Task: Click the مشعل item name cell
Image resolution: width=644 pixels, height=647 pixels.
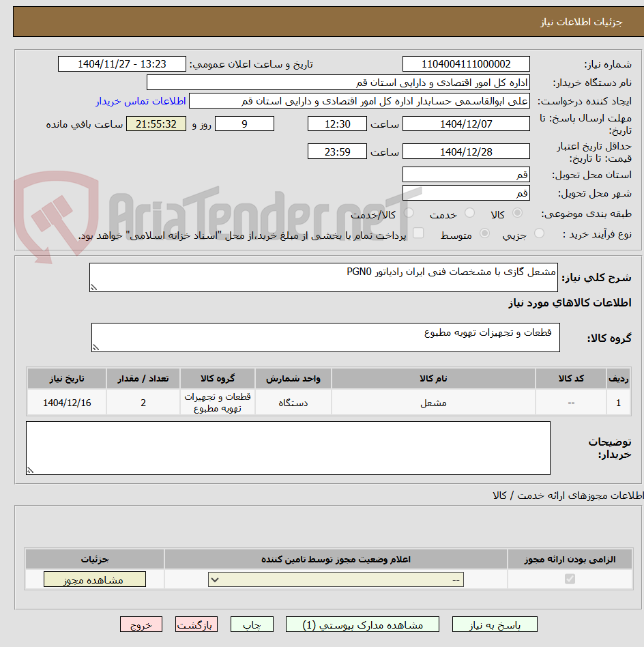Action: (433, 403)
